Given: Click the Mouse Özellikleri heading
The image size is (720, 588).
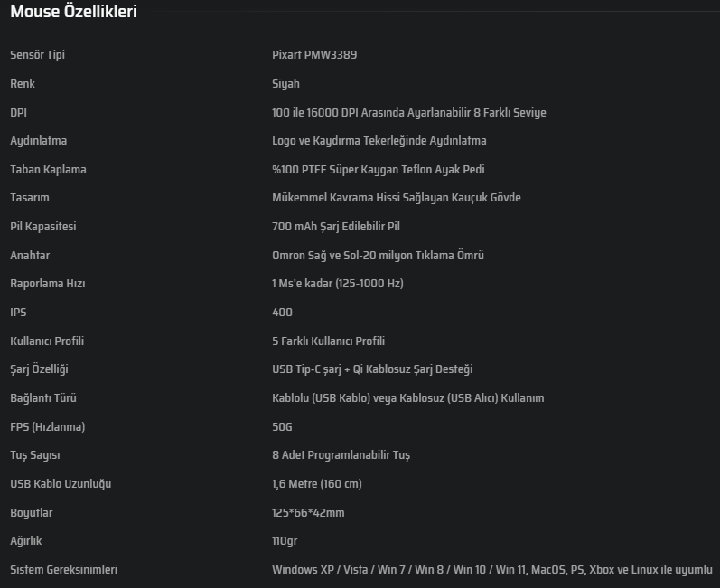Looking at the screenshot, I should [73, 12].
